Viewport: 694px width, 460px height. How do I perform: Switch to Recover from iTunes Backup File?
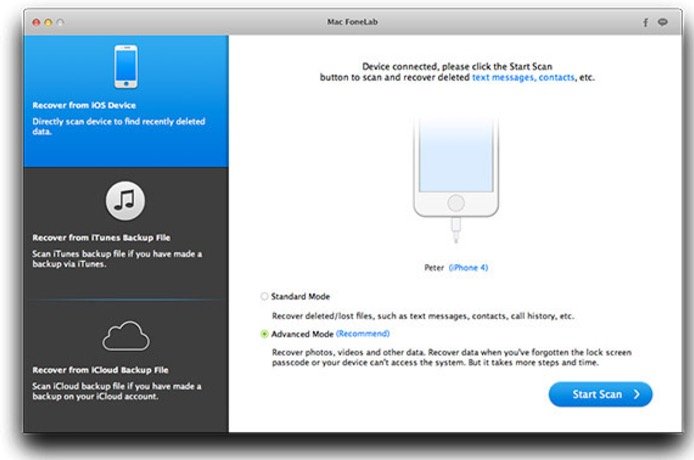tap(126, 234)
